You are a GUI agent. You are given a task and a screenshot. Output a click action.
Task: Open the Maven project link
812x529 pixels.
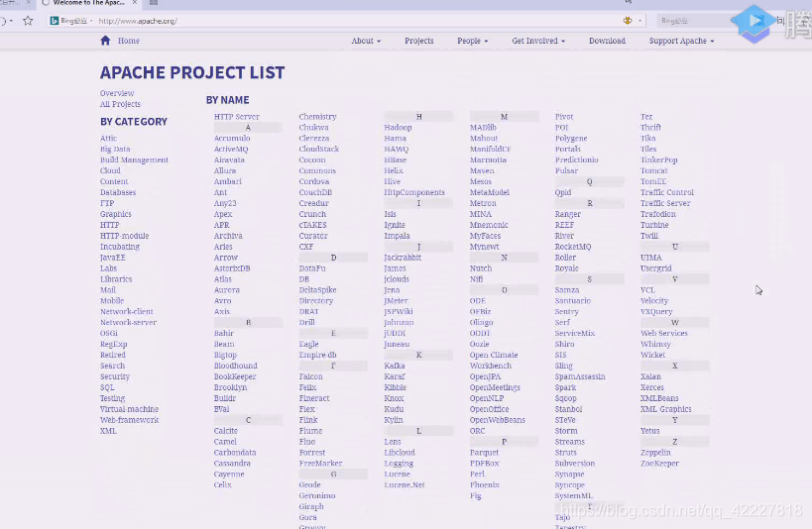coord(482,170)
